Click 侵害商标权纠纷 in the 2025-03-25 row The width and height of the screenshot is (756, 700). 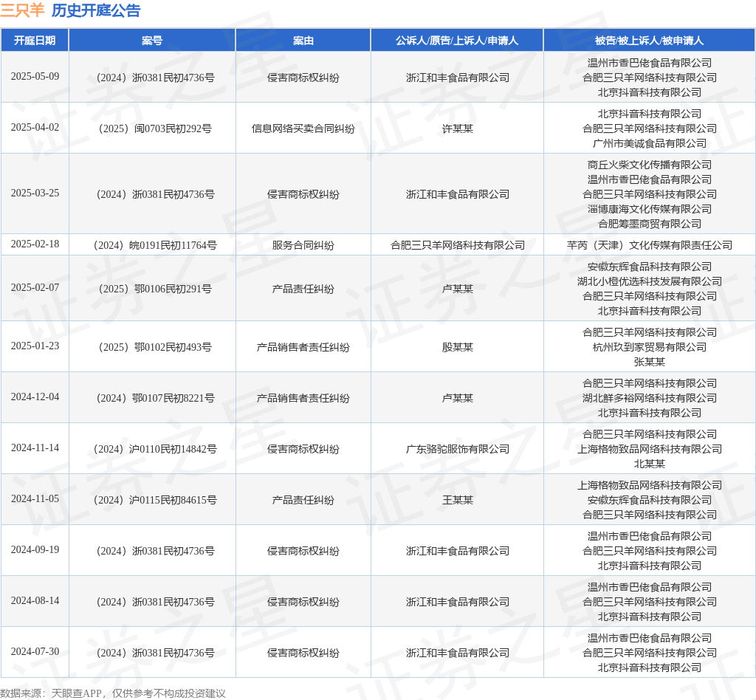coord(303,194)
